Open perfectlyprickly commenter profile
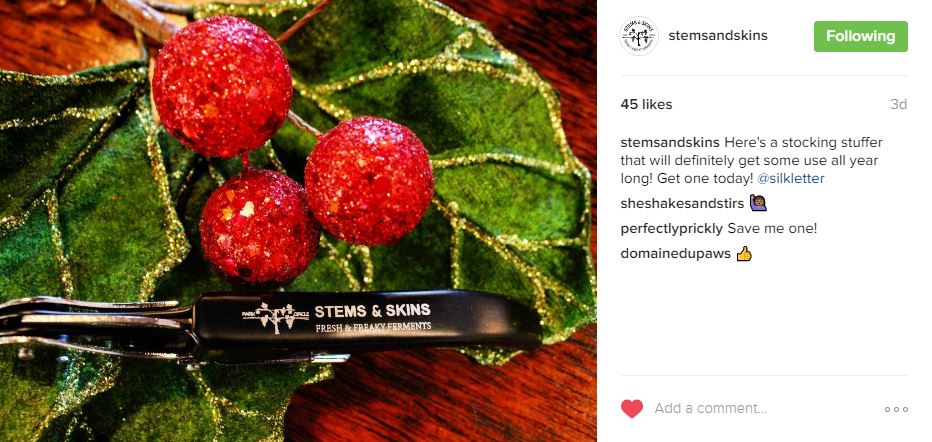This screenshot has width=932, height=442. (x=672, y=229)
